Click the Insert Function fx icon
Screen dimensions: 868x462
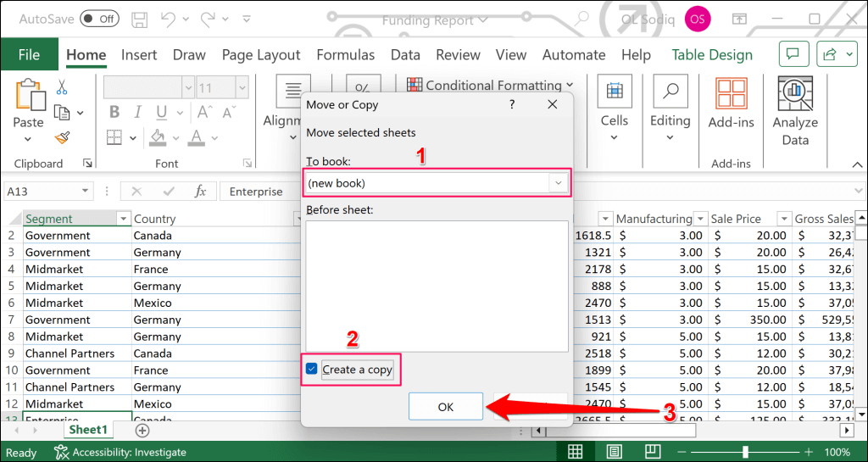pyautogui.click(x=200, y=192)
